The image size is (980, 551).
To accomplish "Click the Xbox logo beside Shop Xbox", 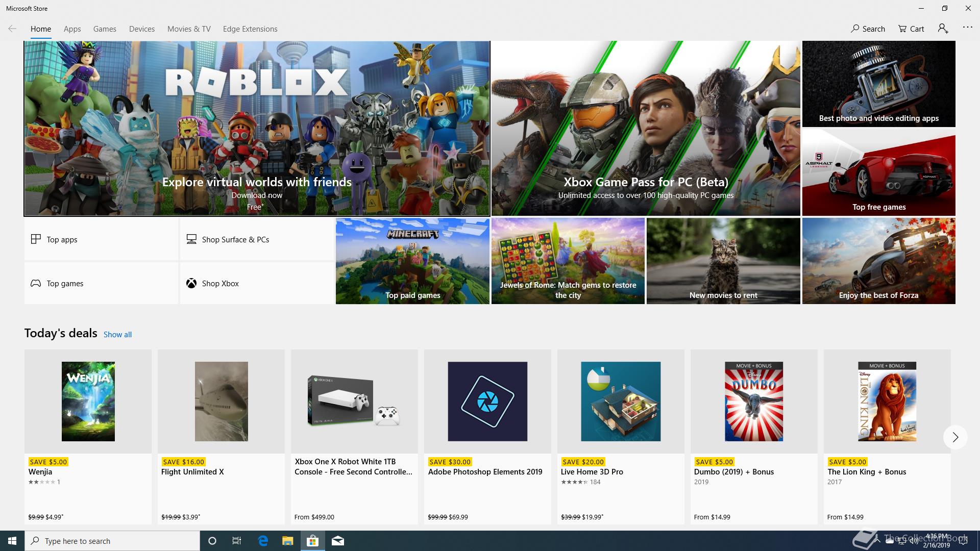I will pyautogui.click(x=191, y=283).
